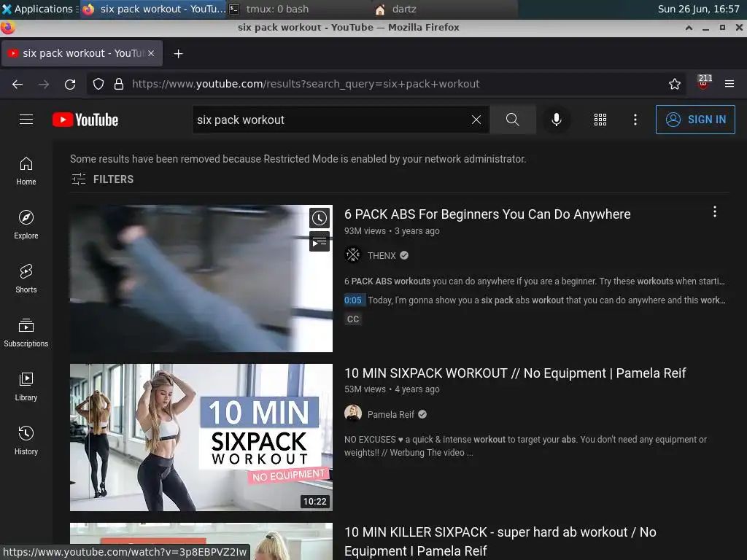
Task: Click the '93M views' text
Action: (365, 231)
